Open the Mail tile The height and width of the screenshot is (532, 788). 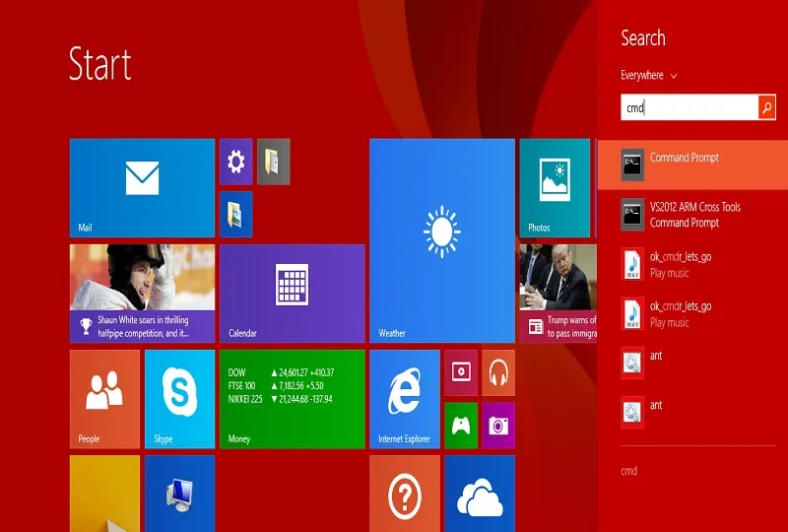click(142, 187)
